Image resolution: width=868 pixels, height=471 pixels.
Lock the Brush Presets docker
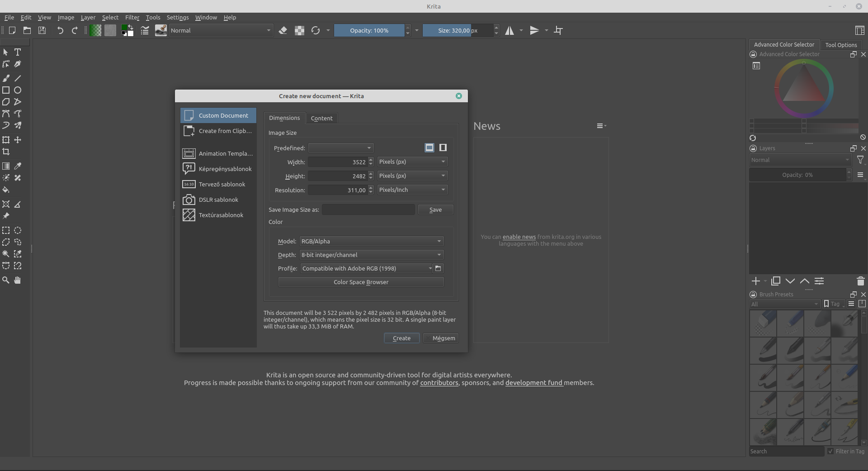tap(753, 295)
